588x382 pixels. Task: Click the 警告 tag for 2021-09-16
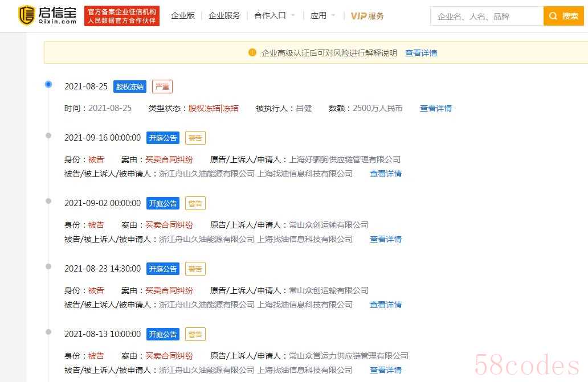[x=195, y=138]
